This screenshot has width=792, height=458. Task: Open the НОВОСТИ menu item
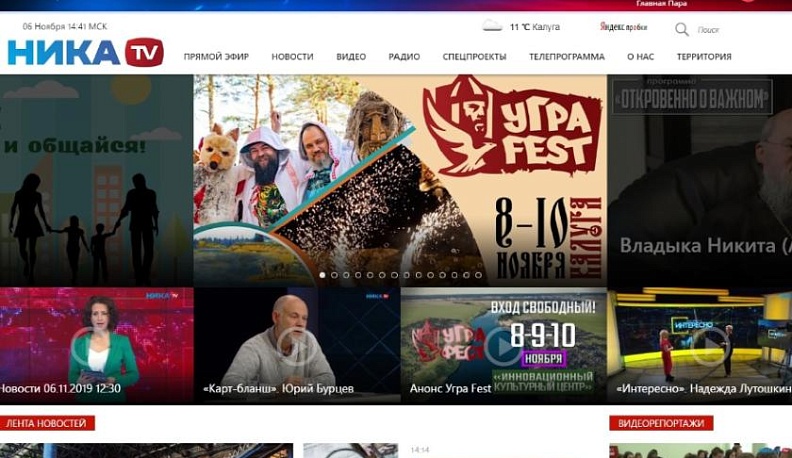[292, 57]
